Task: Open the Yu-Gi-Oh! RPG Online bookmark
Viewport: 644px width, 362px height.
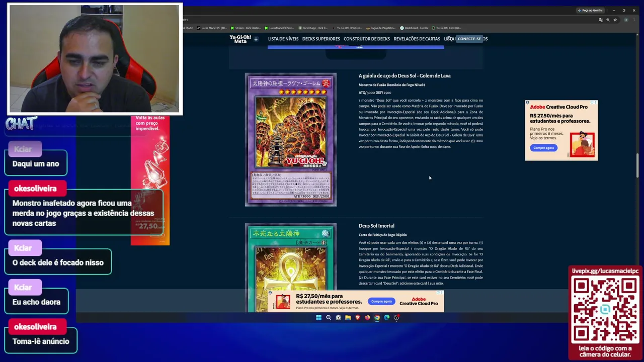Action: pos(348,28)
